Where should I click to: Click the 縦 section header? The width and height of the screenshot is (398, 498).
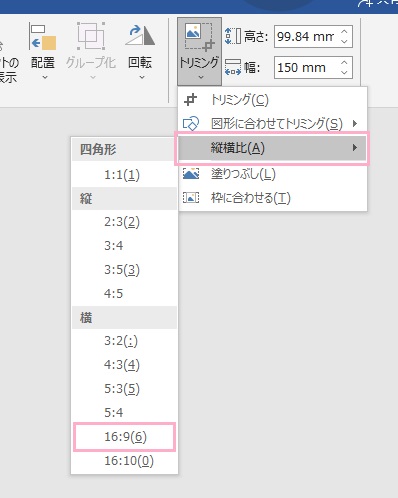124,199
